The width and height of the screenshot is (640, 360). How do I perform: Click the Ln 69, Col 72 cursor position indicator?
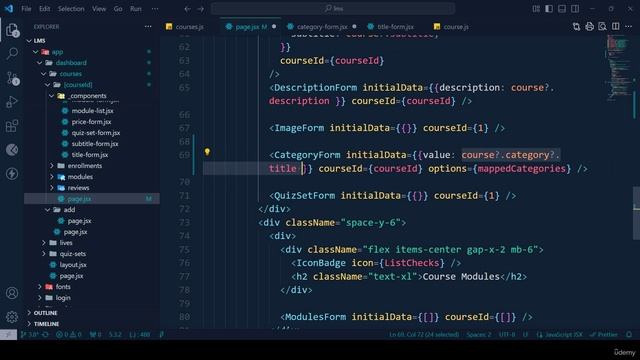pos(424,334)
